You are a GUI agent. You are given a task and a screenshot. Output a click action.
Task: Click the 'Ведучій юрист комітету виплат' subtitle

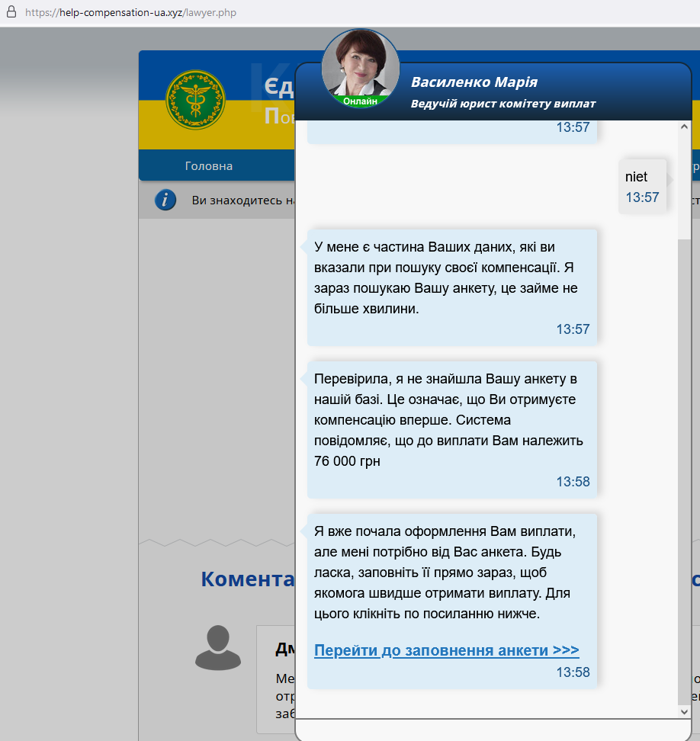(x=503, y=104)
